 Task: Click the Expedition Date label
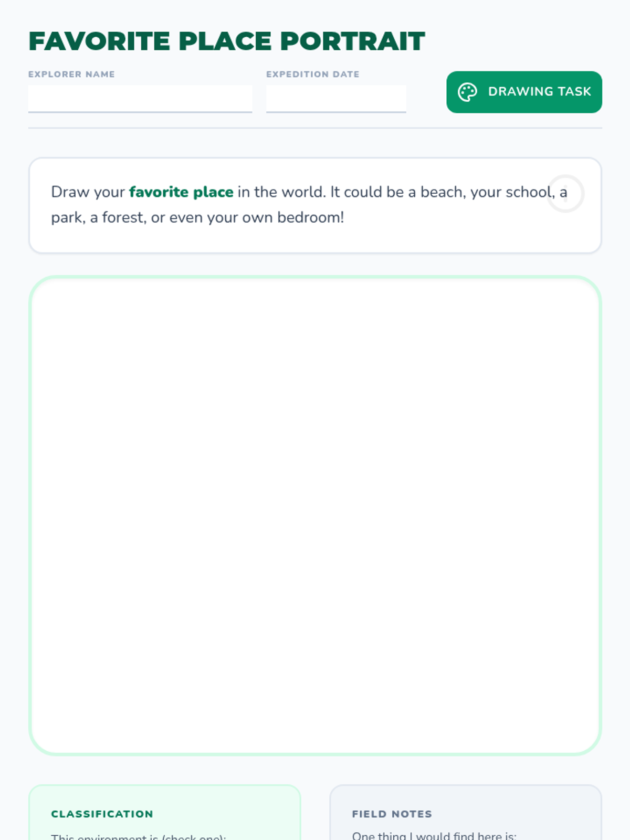point(313,74)
